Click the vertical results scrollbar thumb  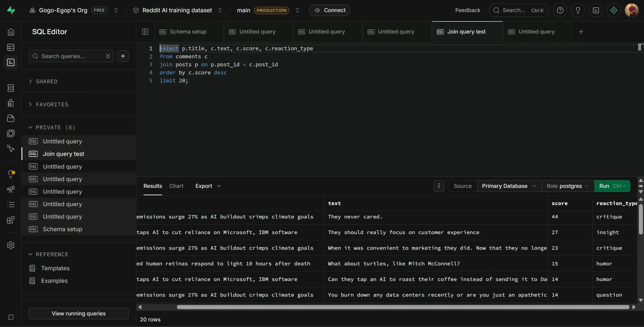click(x=640, y=219)
